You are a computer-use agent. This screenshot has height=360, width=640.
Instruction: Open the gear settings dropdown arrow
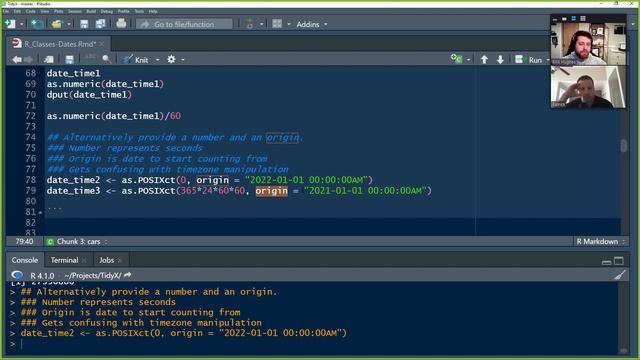point(183,60)
